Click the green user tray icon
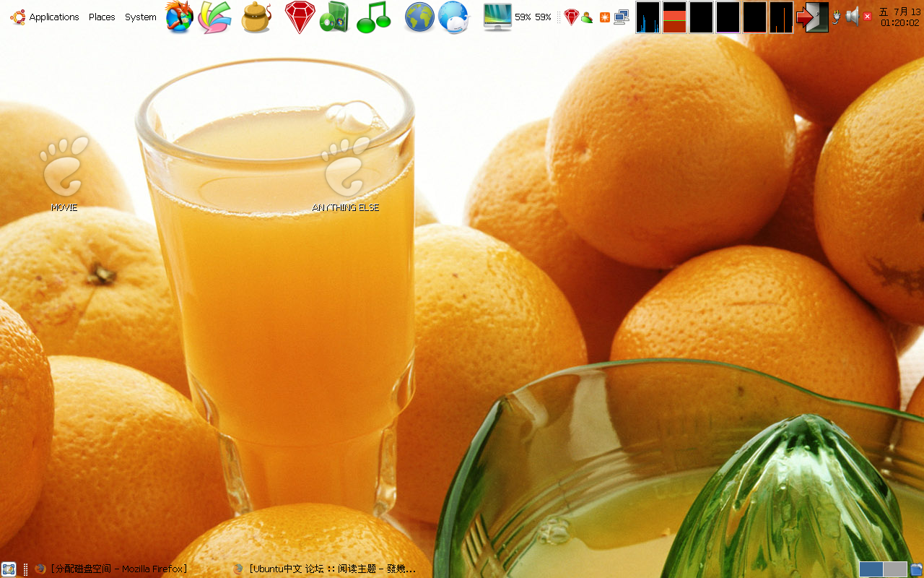 (587, 17)
